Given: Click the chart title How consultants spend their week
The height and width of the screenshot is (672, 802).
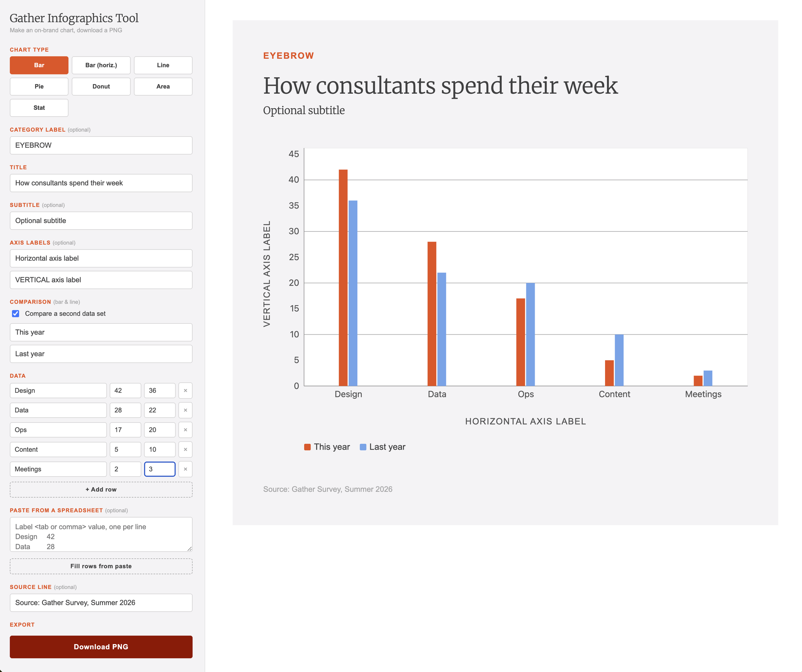Looking at the screenshot, I should point(440,86).
